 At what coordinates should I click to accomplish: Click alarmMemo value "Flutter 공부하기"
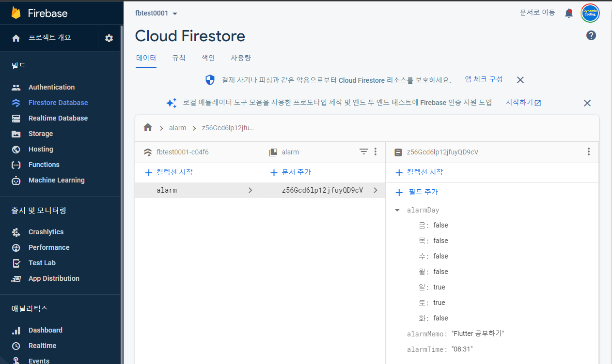point(478,334)
